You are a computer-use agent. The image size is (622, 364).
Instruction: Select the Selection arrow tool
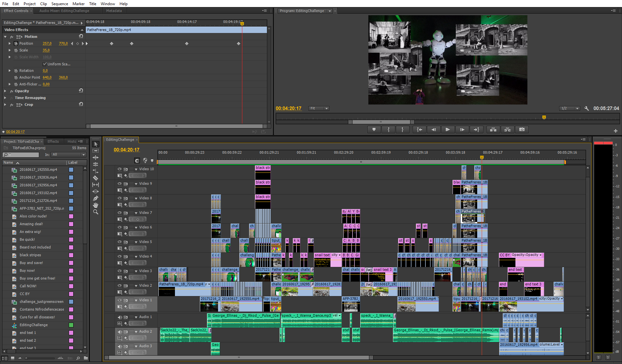click(x=96, y=144)
